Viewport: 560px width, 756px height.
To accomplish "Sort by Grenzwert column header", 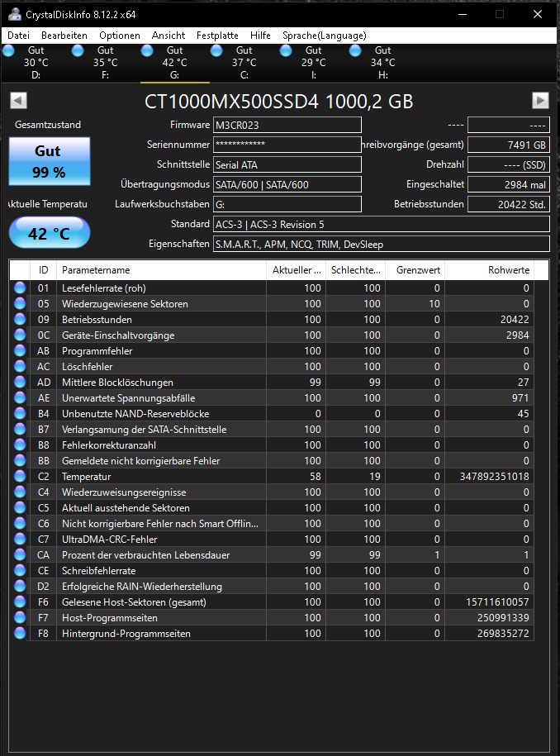I will click(x=415, y=270).
